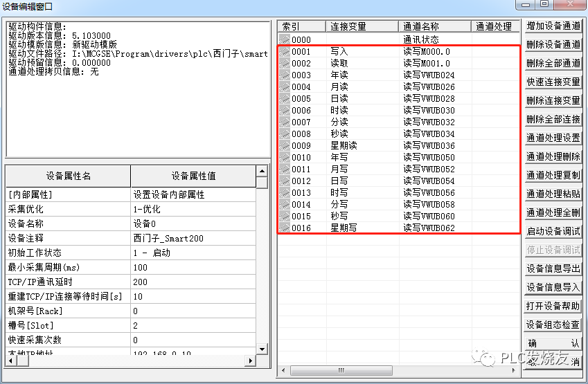Select 设置设备内部属性 value cell

pyautogui.click(x=193, y=194)
